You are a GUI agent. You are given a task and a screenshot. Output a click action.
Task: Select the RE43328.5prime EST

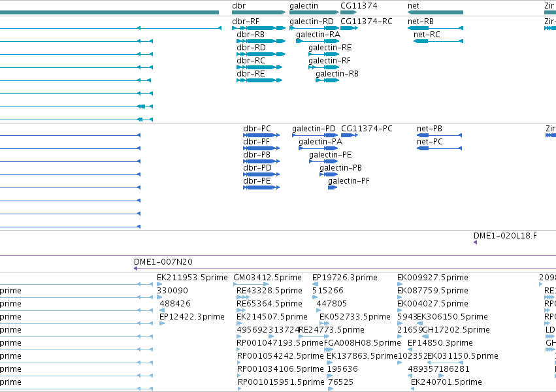click(x=243, y=297)
